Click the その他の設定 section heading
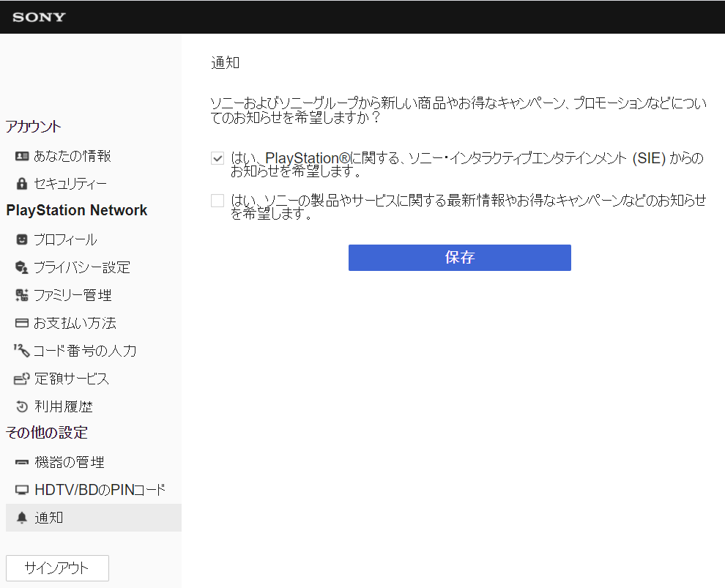Image resolution: width=725 pixels, height=588 pixels. (47, 433)
